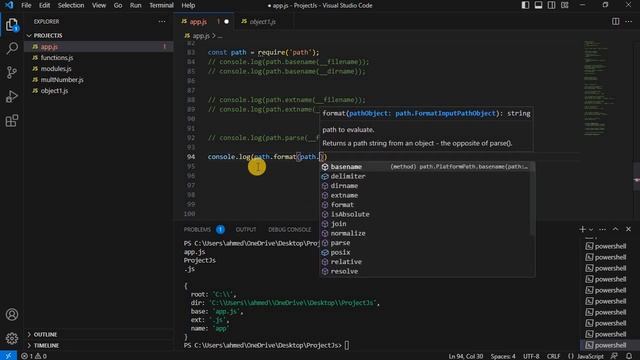Switch to the OUTPUT panel tab
The image size is (640, 360).
tap(246, 229)
